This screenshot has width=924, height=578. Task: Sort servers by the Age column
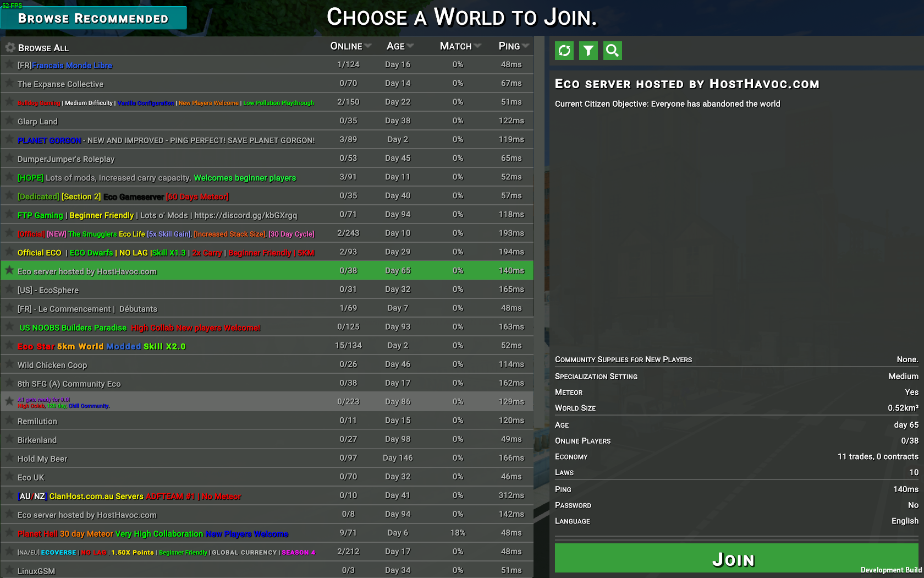click(x=400, y=46)
